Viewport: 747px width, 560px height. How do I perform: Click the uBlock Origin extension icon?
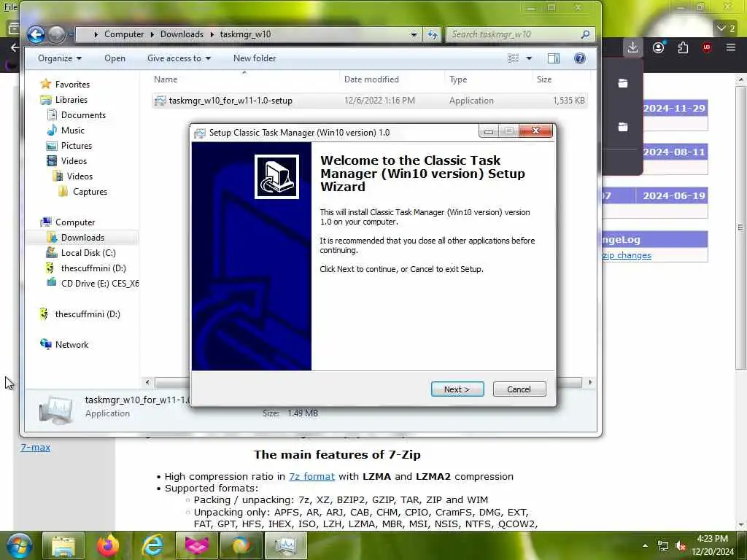point(706,47)
